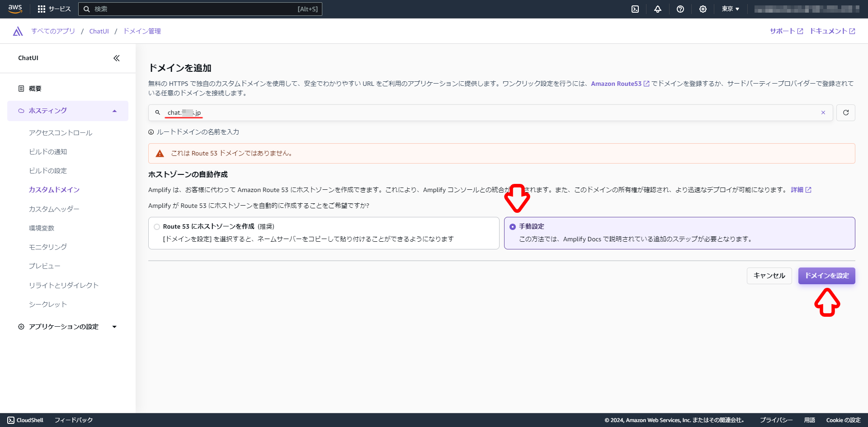Open シークレット page
Viewport: 868px width, 427px height.
point(48,305)
